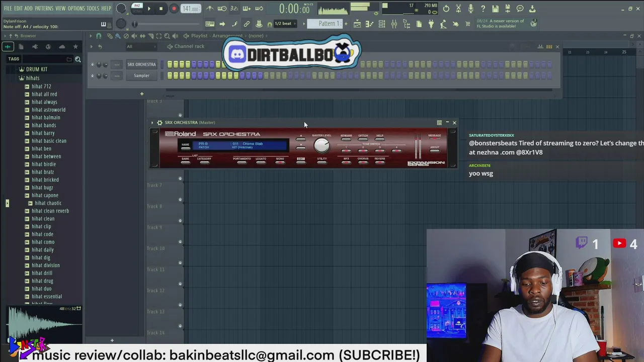644x362 pixels.
Task: Open the playlist magnet snap icon
Action: 99,36
